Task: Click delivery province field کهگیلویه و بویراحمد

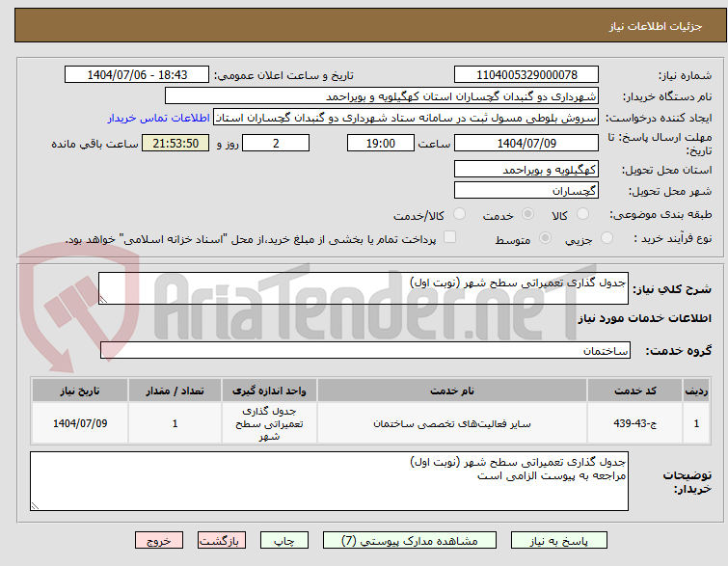Action: pyautogui.click(x=526, y=170)
